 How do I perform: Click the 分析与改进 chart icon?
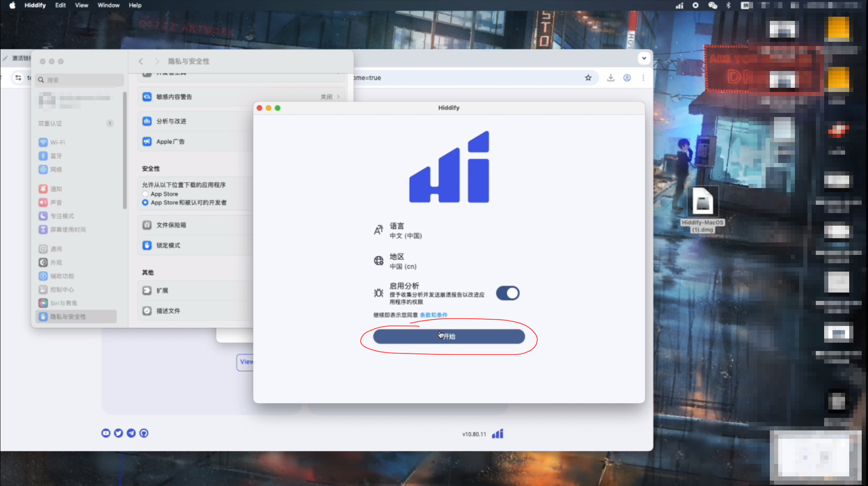[x=147, y=121]
